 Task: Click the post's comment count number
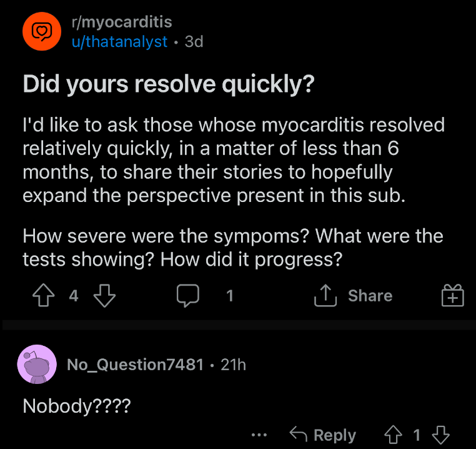tap(230, 296)
